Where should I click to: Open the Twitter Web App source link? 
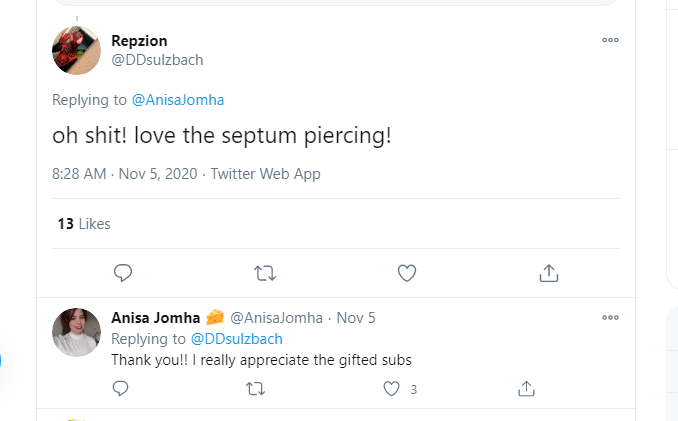(x=265, y=174)
